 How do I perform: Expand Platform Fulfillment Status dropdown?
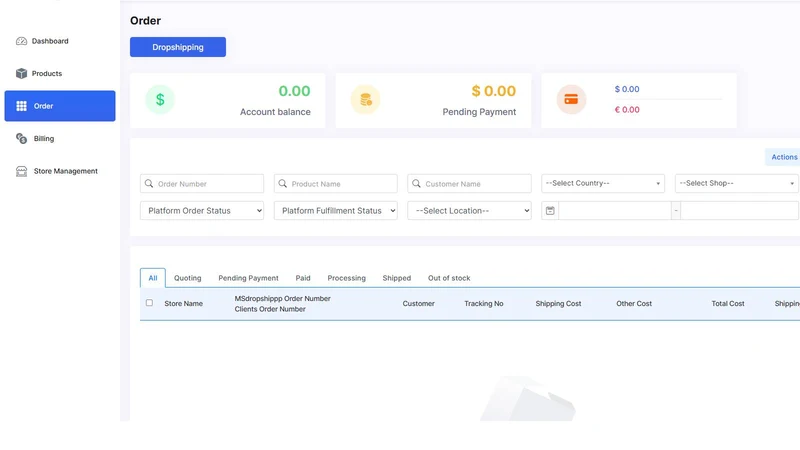point(336,211)
